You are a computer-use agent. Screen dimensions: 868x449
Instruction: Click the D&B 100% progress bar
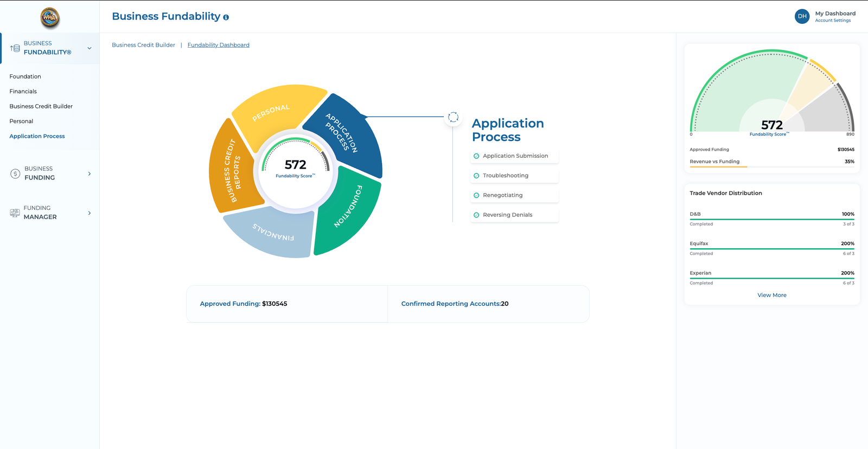click(772, 219)
